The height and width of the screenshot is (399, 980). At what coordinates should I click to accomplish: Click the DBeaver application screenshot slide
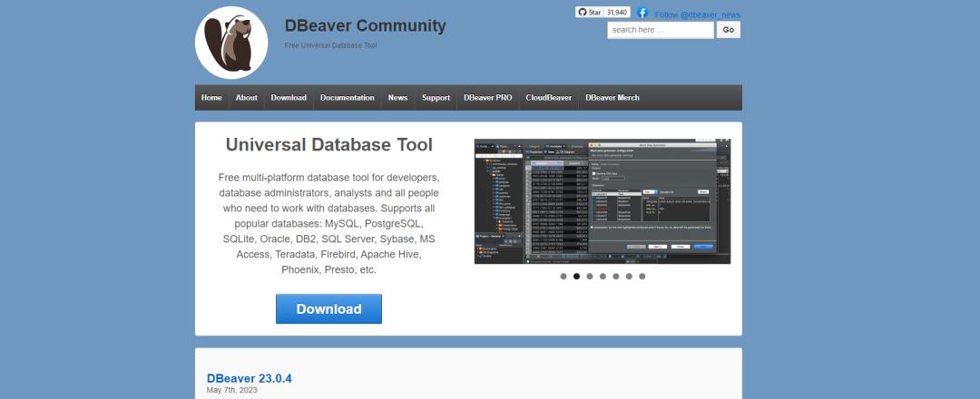coord(602,201)
